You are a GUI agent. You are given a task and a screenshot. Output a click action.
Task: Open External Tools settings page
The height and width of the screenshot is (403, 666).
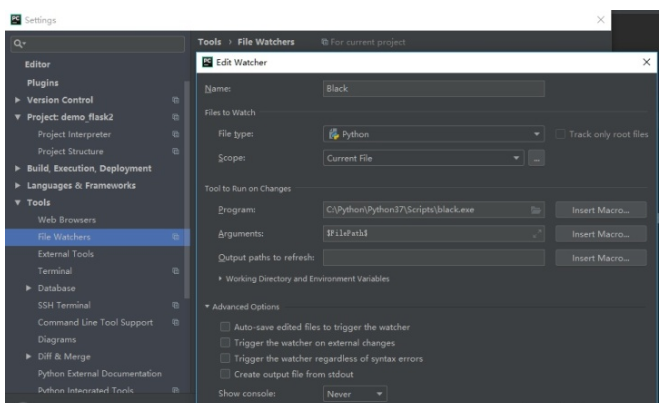click(x=66, y=254)
